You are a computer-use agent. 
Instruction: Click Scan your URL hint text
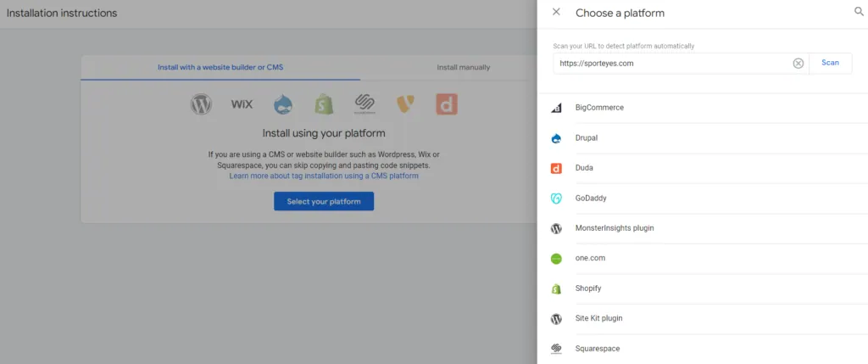[x=623, y=46]
